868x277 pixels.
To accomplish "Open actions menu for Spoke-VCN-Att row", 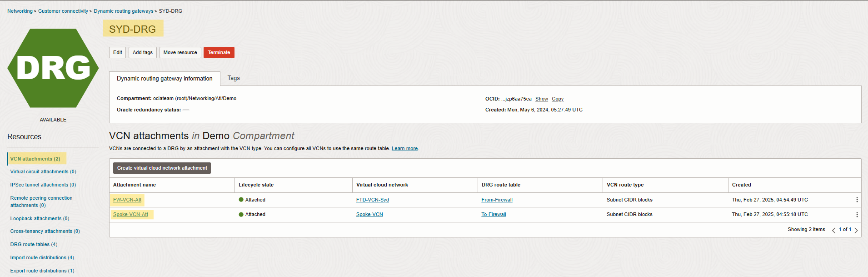I will click(x=857, y=215).
